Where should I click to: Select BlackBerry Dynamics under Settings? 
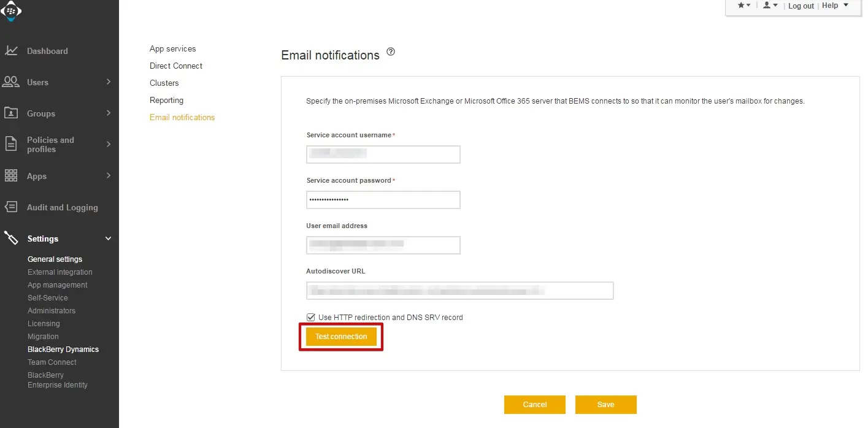(63, 349)
